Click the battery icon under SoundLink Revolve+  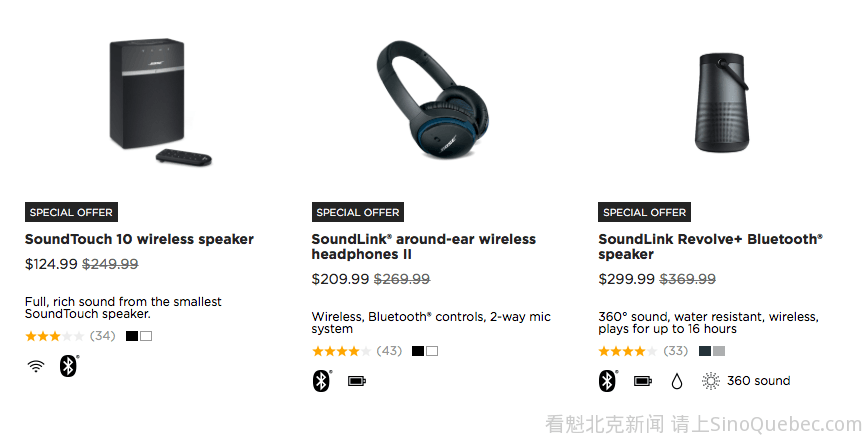click(x=643, y=381)
